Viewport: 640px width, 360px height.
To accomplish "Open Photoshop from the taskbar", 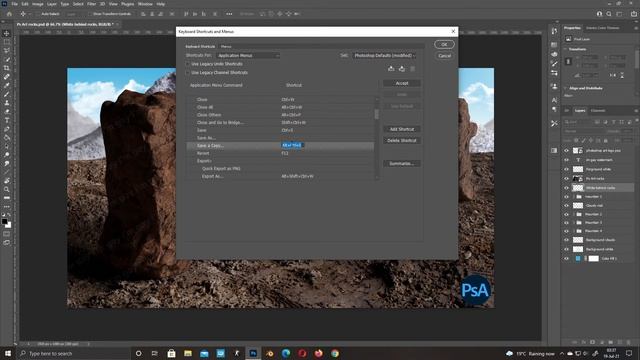I will point(253,353).
